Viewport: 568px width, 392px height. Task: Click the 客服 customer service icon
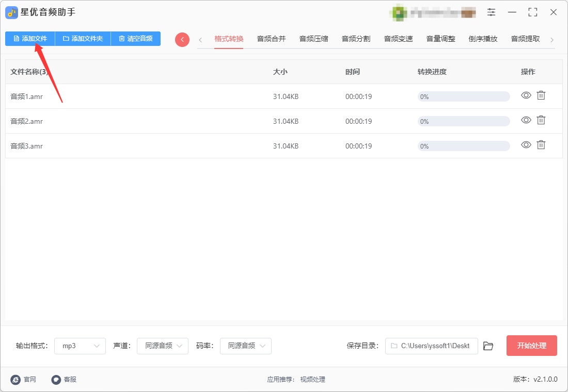point(56,379)
